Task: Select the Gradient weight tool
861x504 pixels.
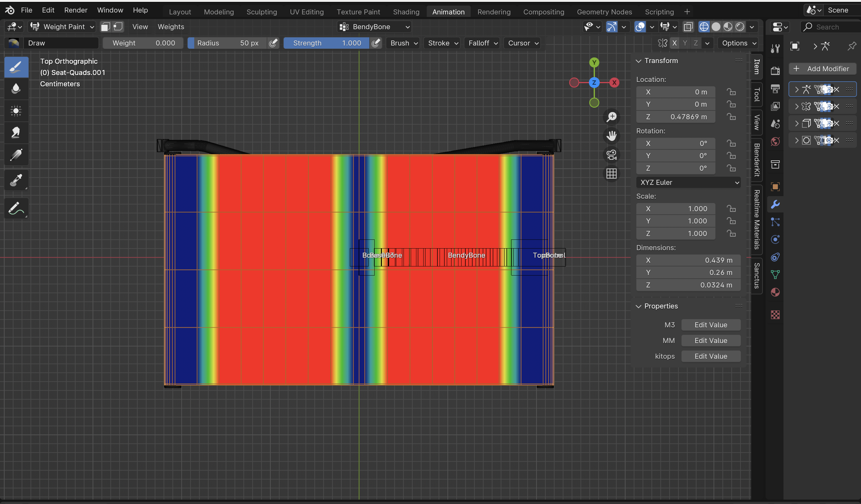Action: point(16,155)
